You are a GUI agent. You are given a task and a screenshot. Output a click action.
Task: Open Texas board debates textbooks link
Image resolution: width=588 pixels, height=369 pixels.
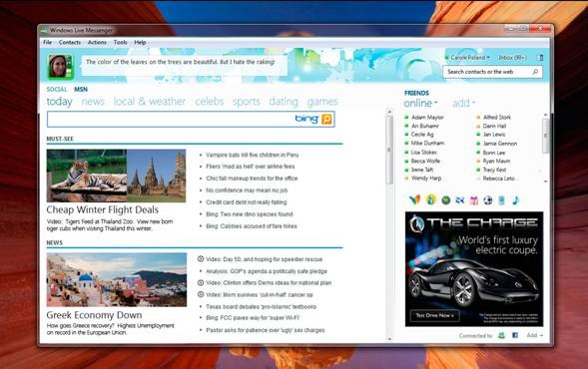(x=261, y=306)
